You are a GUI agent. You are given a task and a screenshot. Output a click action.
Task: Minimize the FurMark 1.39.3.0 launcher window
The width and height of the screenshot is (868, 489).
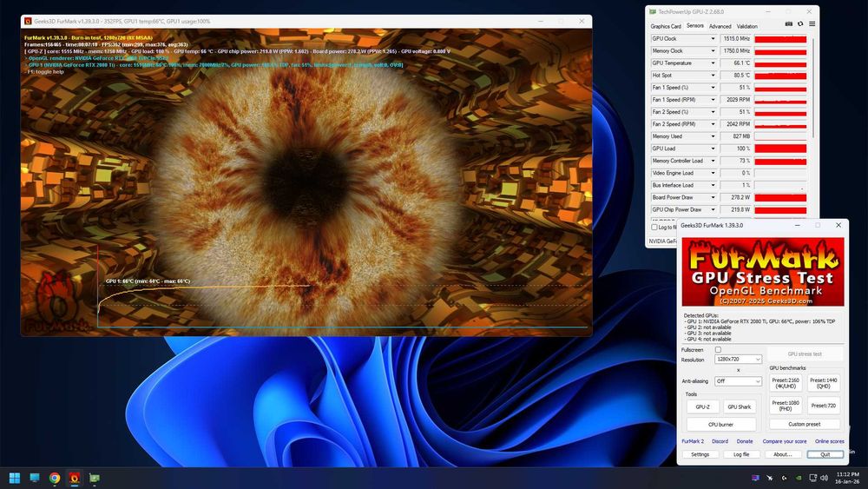[797, 226]
